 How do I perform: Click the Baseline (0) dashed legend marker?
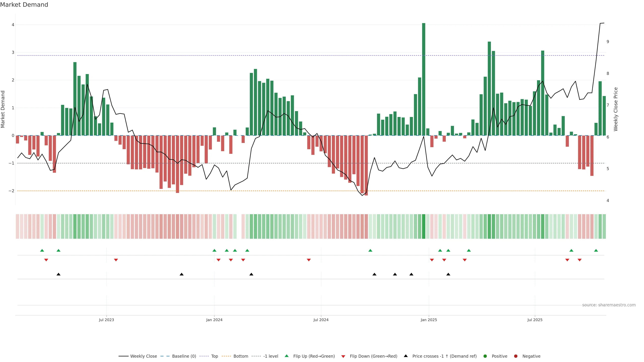click(x=165, y=356)
